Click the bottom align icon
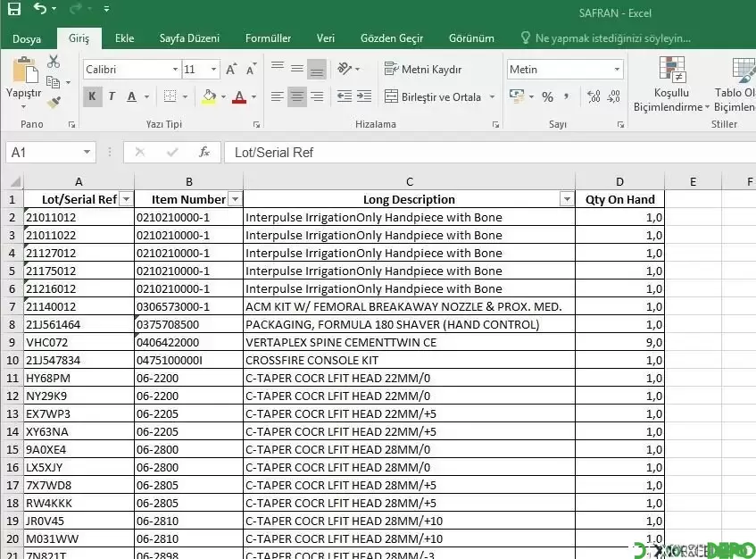 coord(317,70)
